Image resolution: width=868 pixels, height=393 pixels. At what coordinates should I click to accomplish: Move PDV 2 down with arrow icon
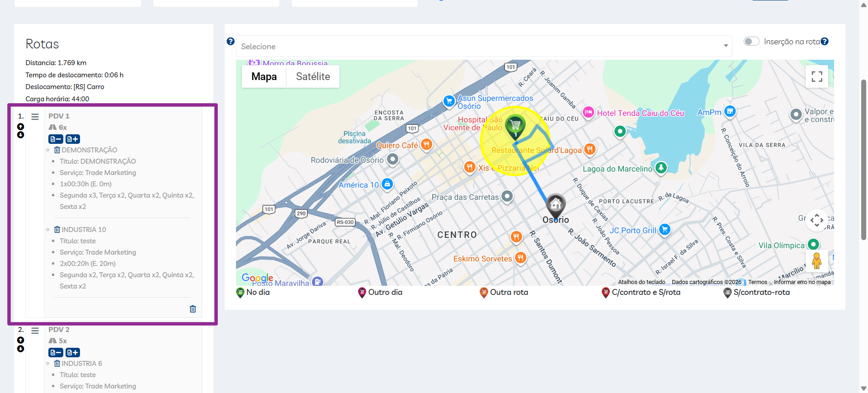coord(20,349)
